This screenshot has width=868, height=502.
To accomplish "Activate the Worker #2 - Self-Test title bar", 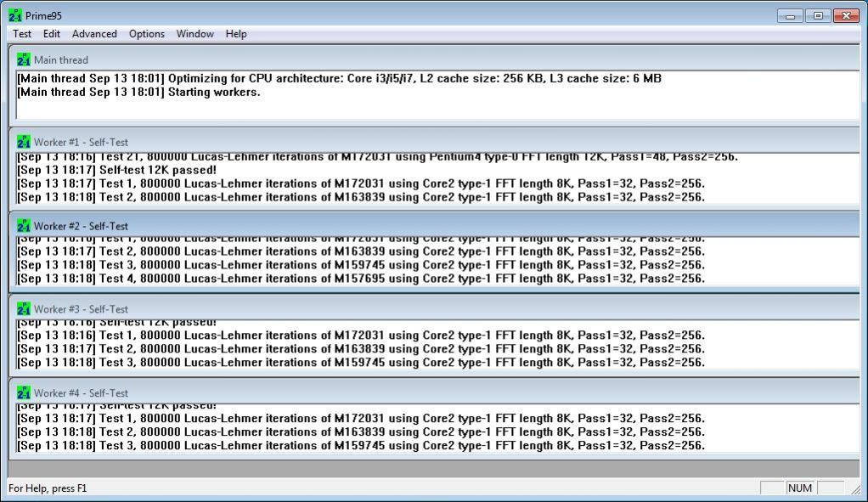I will (435, 226).
